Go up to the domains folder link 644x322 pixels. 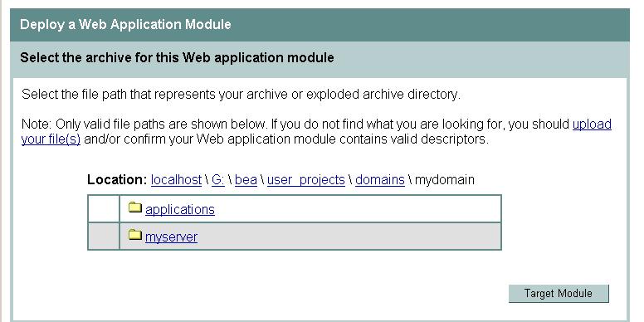coord(380,180)
